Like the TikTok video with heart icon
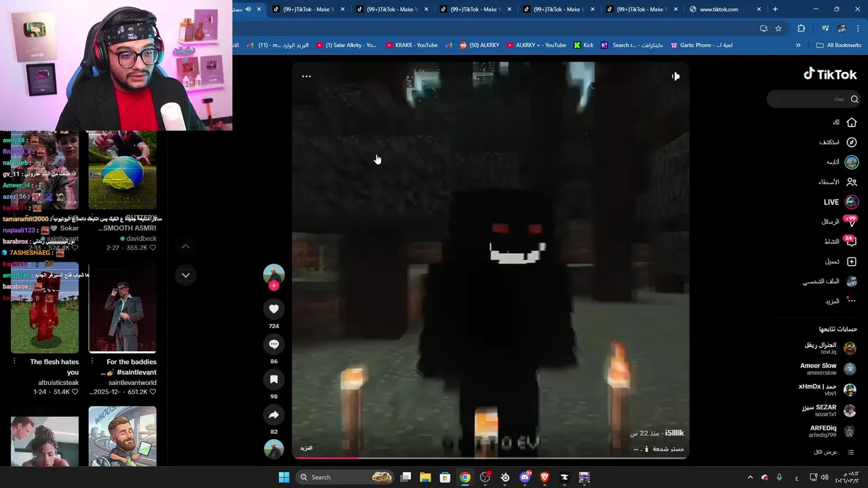868x488 pixels. click(x=274, y=309)
